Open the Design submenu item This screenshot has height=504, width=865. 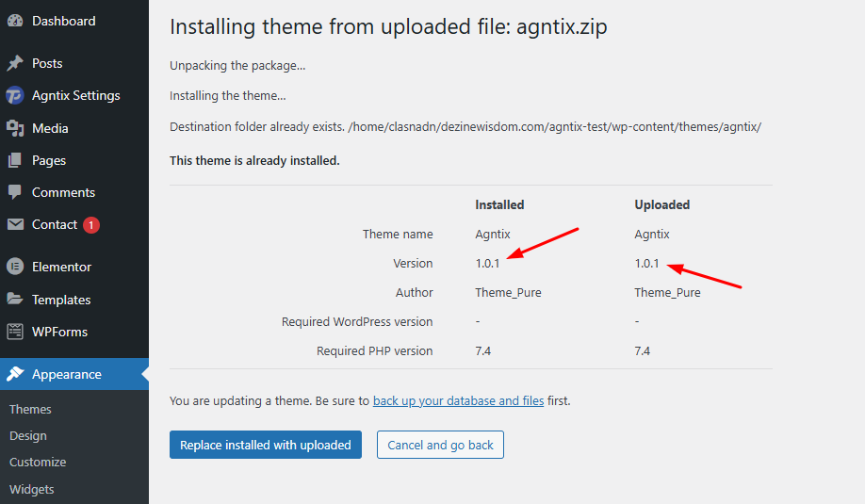[28, 435]
